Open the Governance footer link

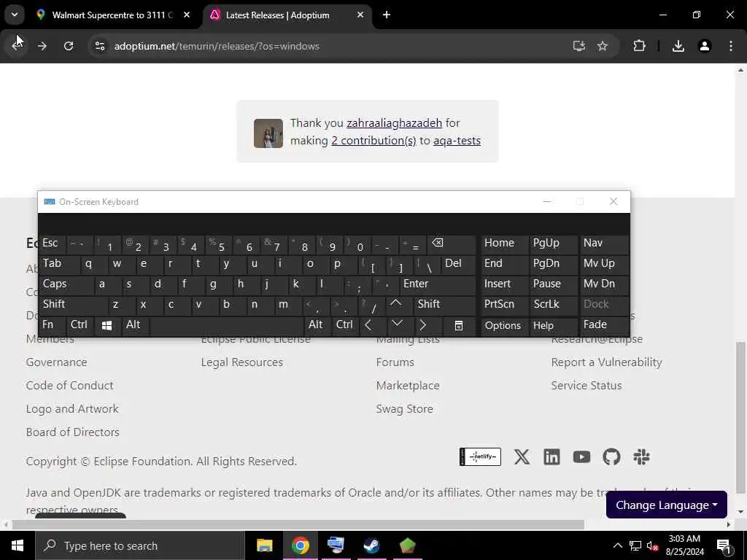point(57,362)
